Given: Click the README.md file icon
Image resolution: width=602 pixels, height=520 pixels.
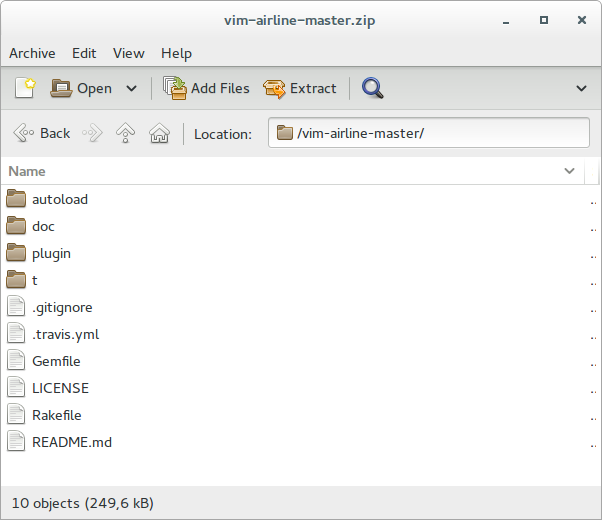Looking at the screenshot, I should click(x=16, y=442).
